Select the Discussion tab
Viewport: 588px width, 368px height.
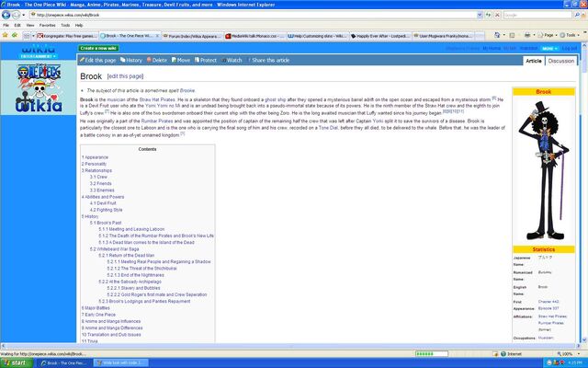561,61
